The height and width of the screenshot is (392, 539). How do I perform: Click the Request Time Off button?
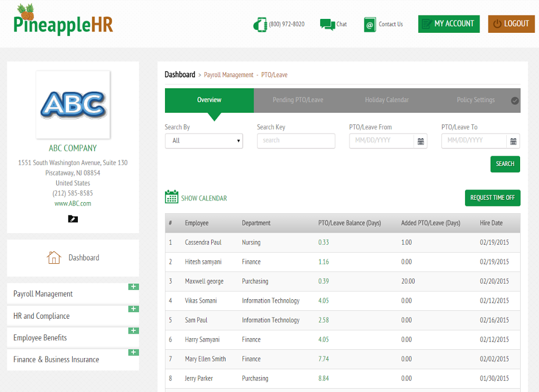click(x=492, y=198)
